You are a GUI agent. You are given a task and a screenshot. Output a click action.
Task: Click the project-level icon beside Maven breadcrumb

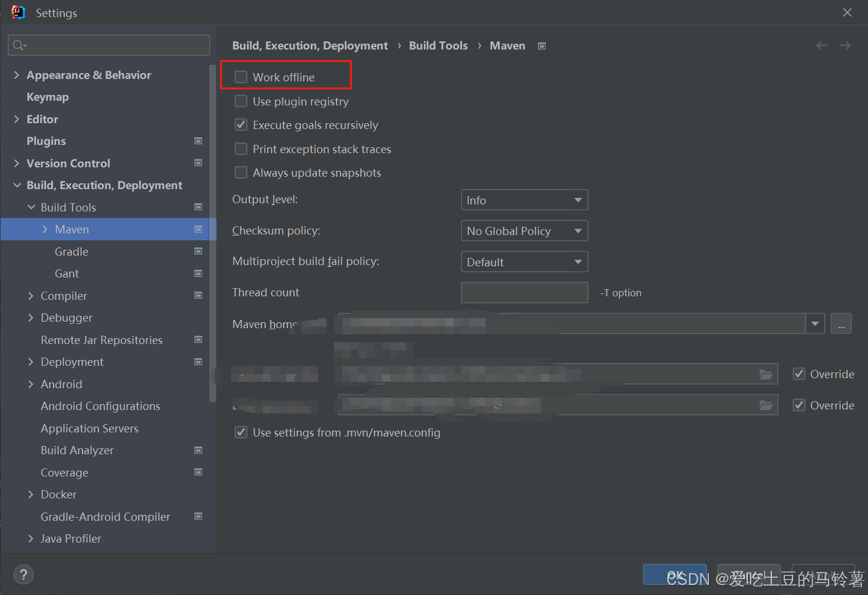tap(542, 46)
